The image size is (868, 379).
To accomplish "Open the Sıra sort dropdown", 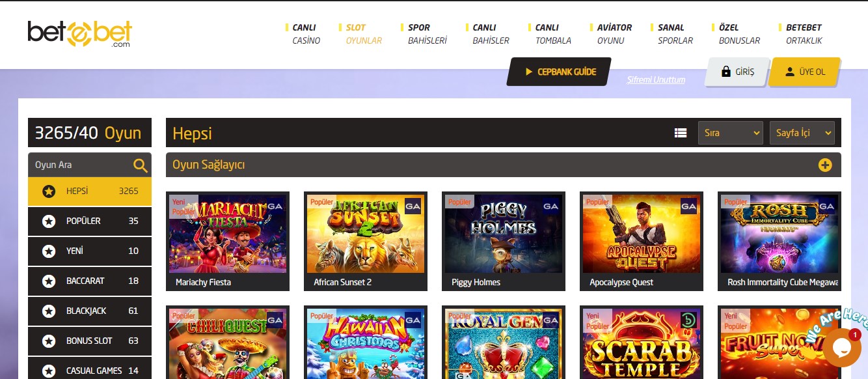I will (x=730, y=133).
